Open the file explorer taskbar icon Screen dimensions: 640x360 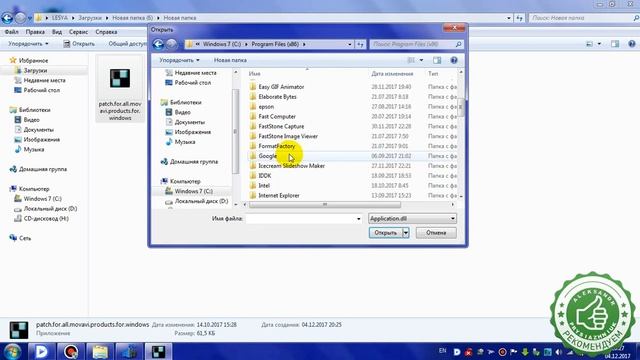pyautogui.click(x=100, y=351)
